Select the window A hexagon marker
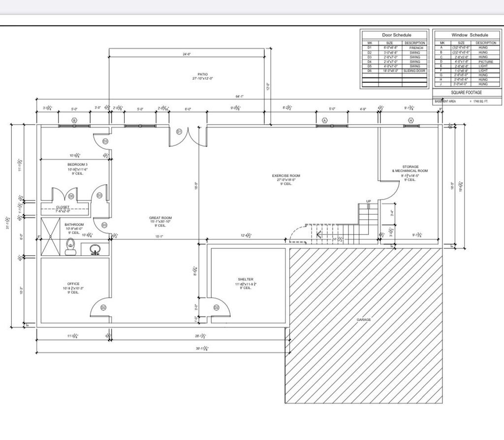 click(x=325, y=120)
